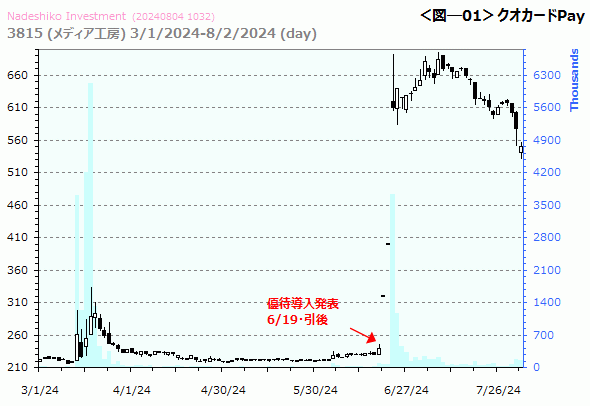Click the gap-up dash near 320

pos(383,296)
